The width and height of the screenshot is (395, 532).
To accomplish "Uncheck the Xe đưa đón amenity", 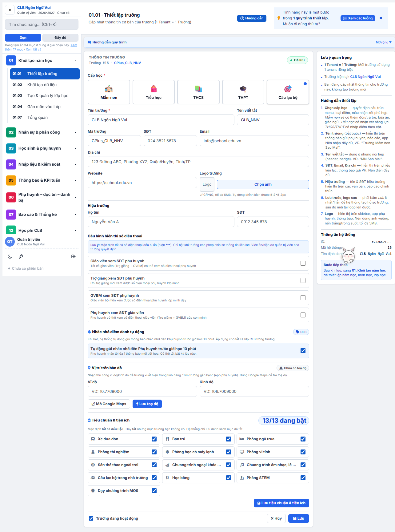I will pyautogui.click(x=154, y=439).
